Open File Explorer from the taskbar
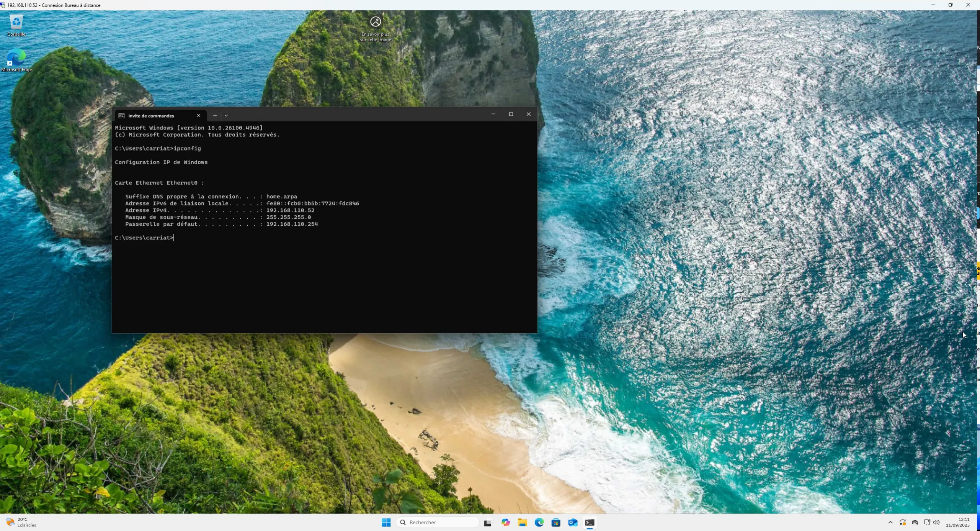980x531 pixels. click(522, 522)
